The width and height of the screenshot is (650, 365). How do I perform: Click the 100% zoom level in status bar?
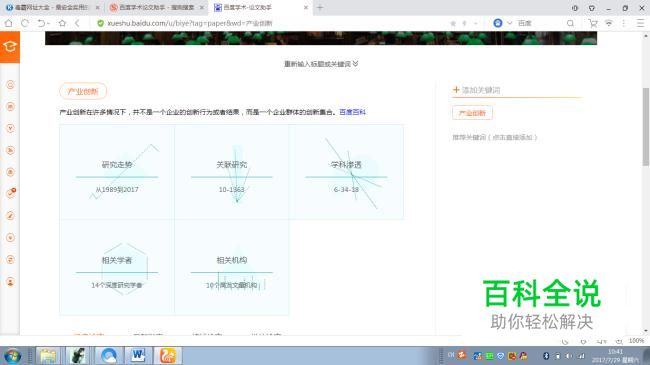pos(636,341)
